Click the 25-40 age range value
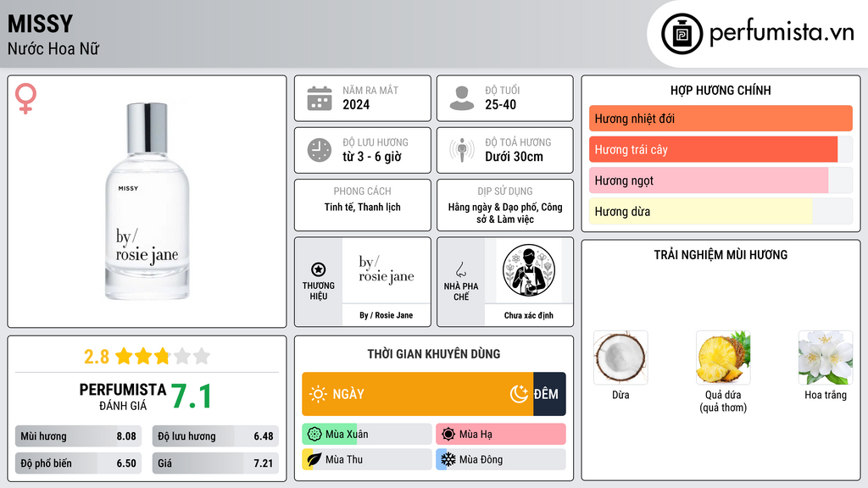Screen dimensions: 868x488 [500, 104]
